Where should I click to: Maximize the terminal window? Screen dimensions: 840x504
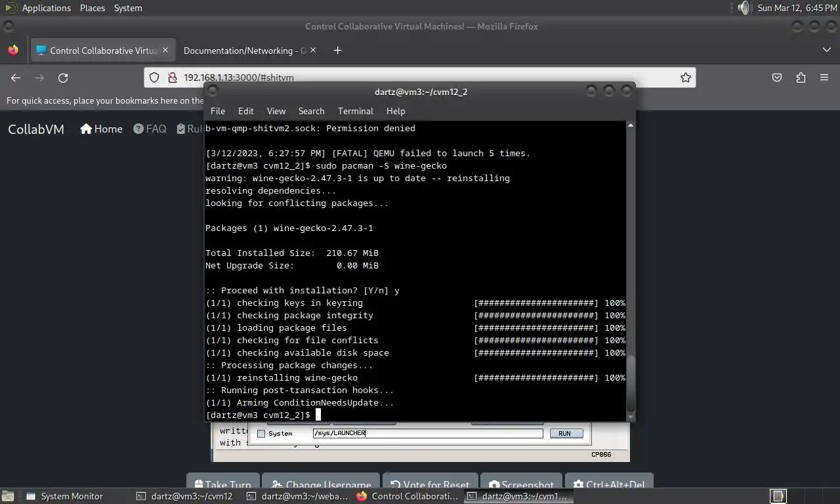coord(609,91)
